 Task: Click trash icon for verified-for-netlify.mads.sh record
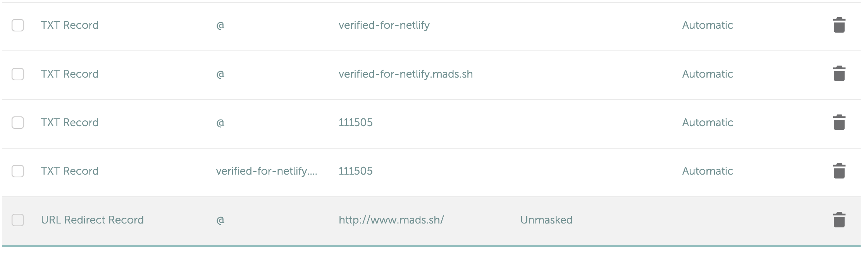(839, 74)
